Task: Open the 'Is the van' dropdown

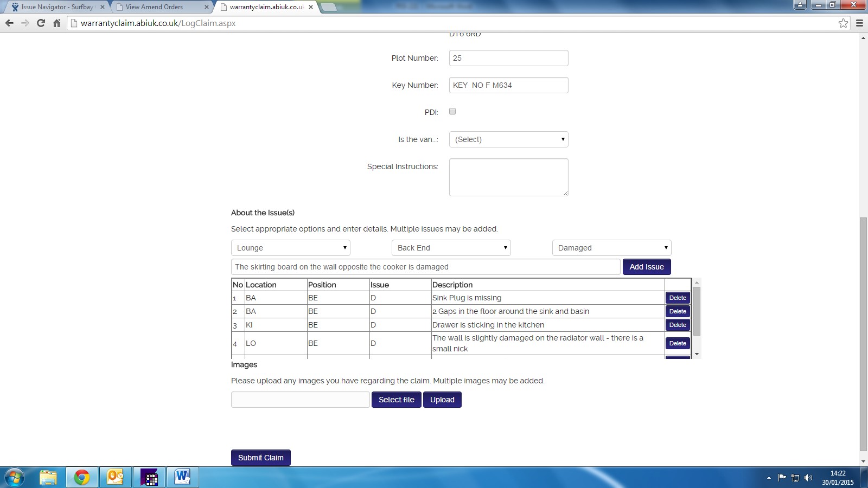Action: (508, 139)
